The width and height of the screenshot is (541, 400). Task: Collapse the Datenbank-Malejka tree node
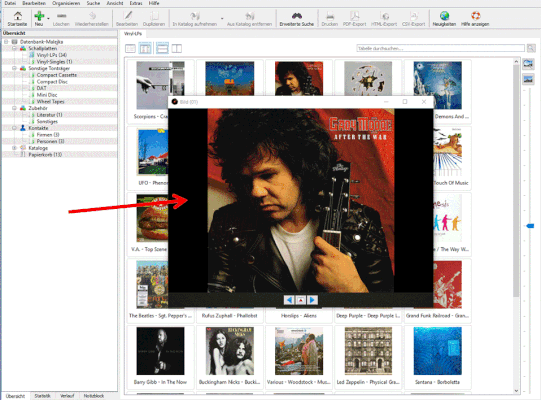click(x=6, y=42)
